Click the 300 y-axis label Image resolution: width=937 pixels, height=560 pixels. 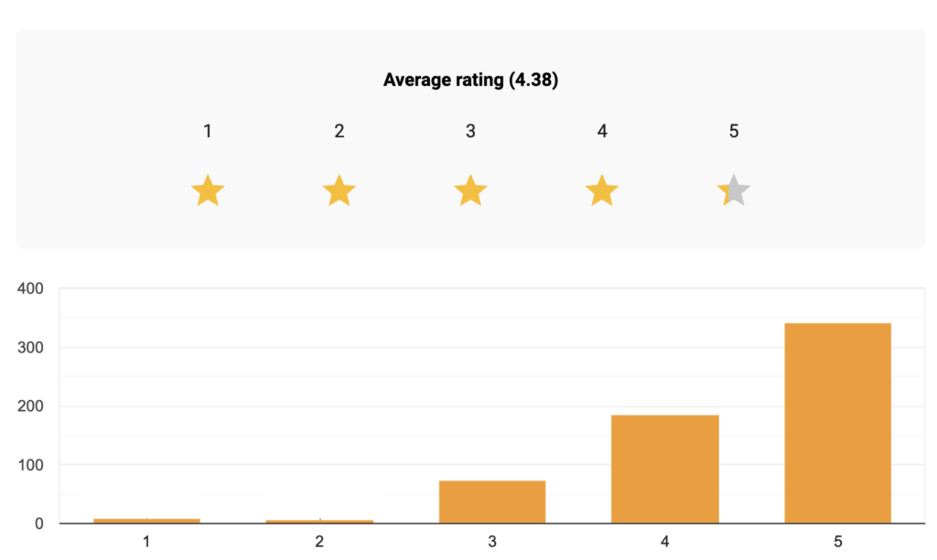pyautogui.click(x=31, y=348)
